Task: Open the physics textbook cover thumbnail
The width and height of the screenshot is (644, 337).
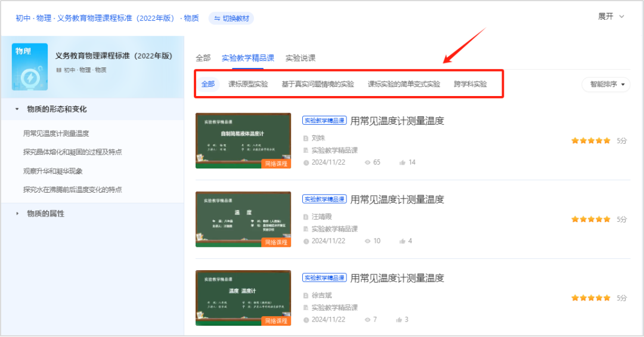Action: click(x=30, y=67)
